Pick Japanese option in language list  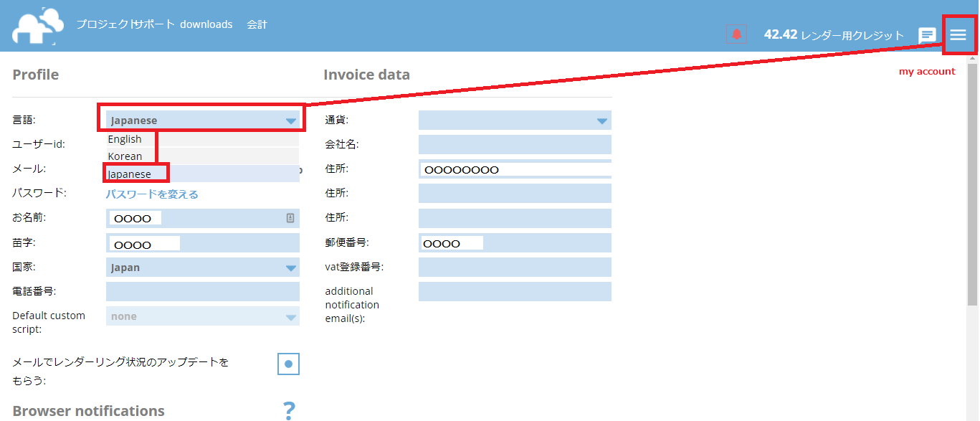coord(130,174)
